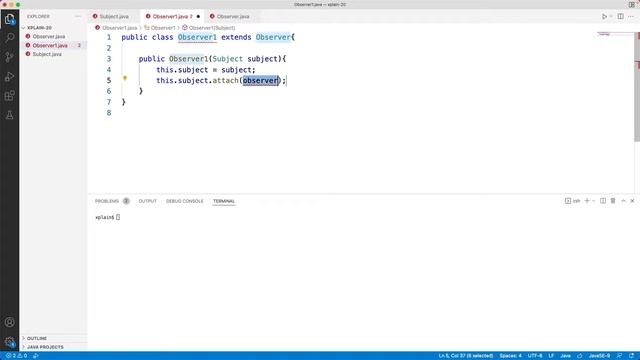The height and width of the screenshot is (360, 640).
Task: Open editor More Actions ellipsis
Action: coord(631,16)
